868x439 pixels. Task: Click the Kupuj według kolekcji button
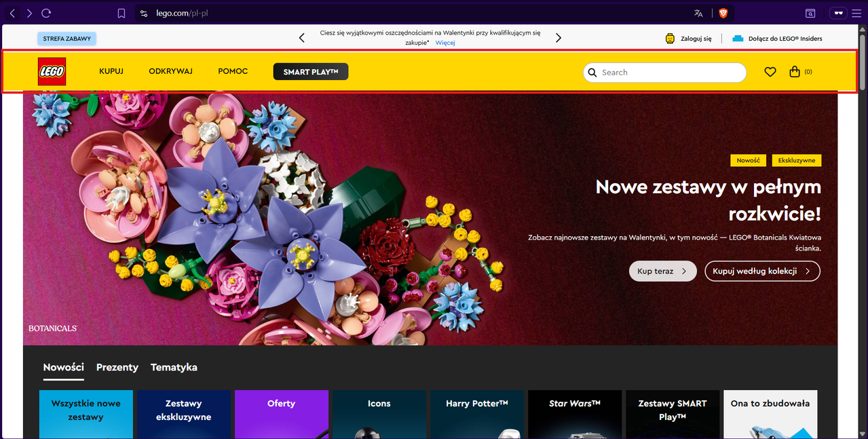762,271
